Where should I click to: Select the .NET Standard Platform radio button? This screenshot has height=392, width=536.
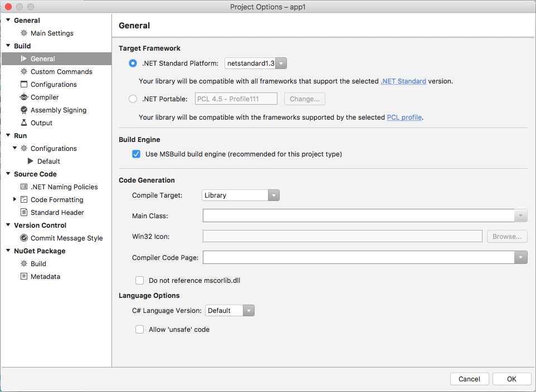tap(133, 63)
